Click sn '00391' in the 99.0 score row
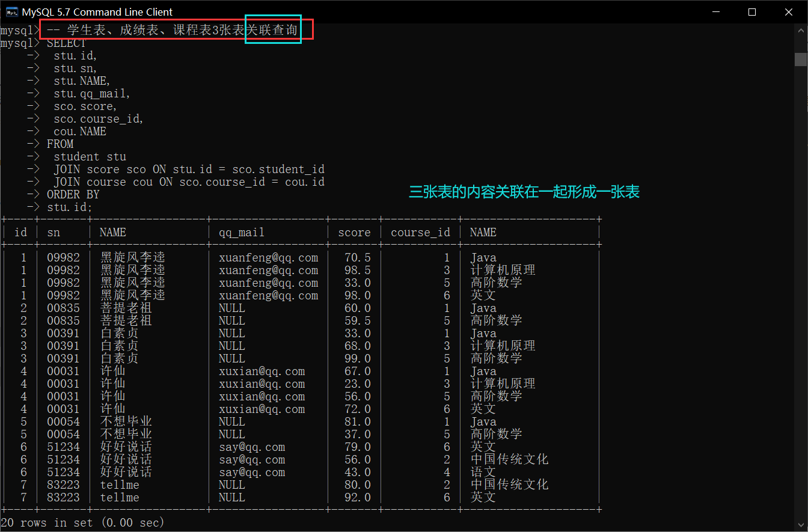The image size is (808, 532). pos(63,359)
